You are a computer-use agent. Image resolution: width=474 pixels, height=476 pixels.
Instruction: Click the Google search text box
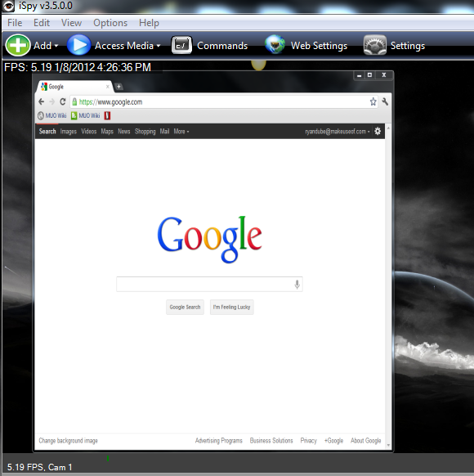coord(209,284)
